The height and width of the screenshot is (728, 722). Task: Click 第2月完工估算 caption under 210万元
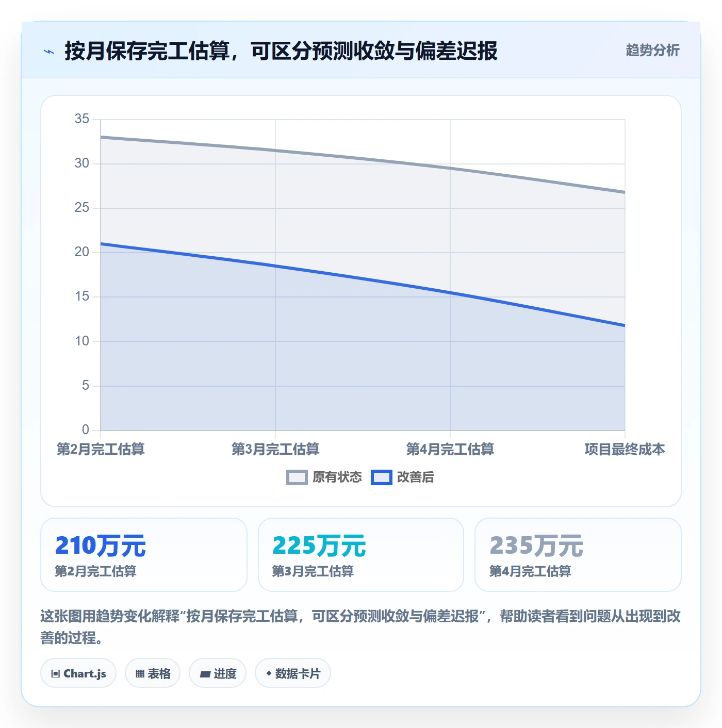pos(96,571)
